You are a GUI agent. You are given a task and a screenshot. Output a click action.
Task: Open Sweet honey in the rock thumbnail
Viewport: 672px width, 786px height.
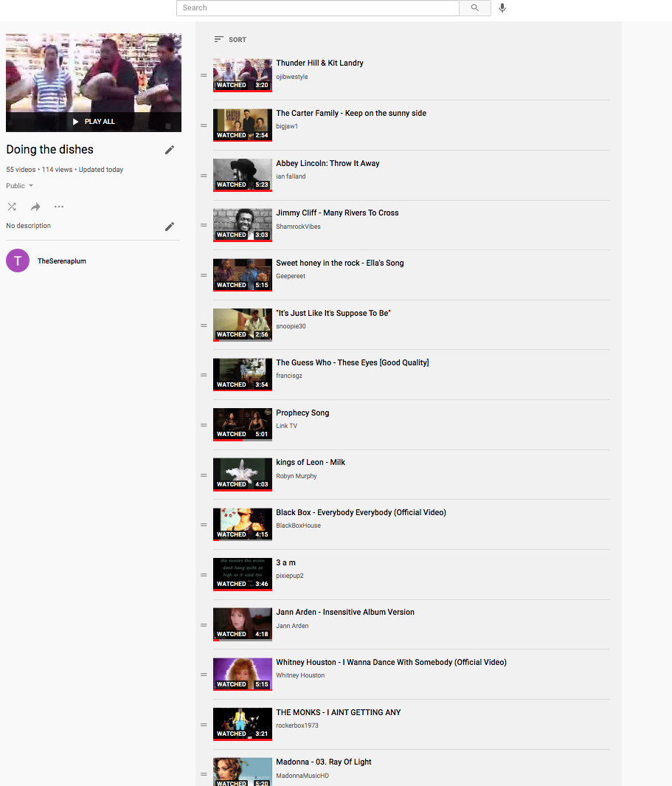pos(243,275)
